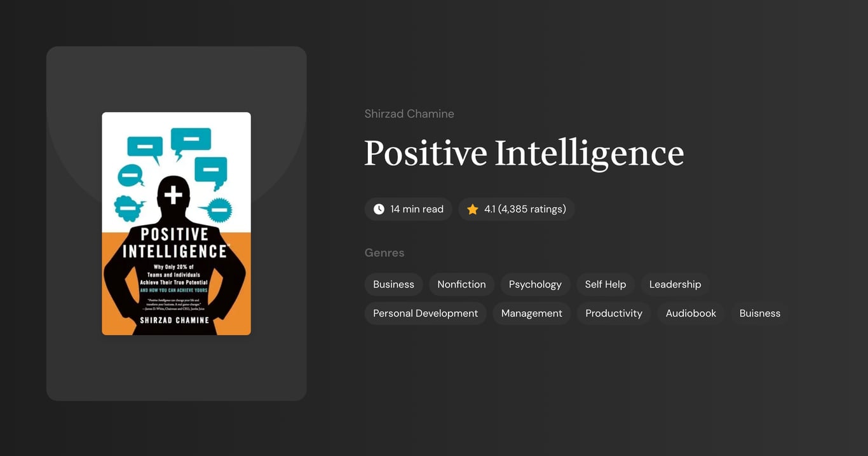This screenshot has height=456, width=868.
Task: Open the Management genre tag
Action: [531, 313]
